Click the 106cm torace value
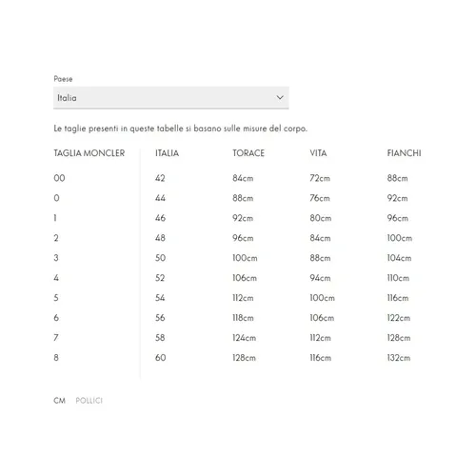Screen dimensions: 476x476 tap(245, 278)
